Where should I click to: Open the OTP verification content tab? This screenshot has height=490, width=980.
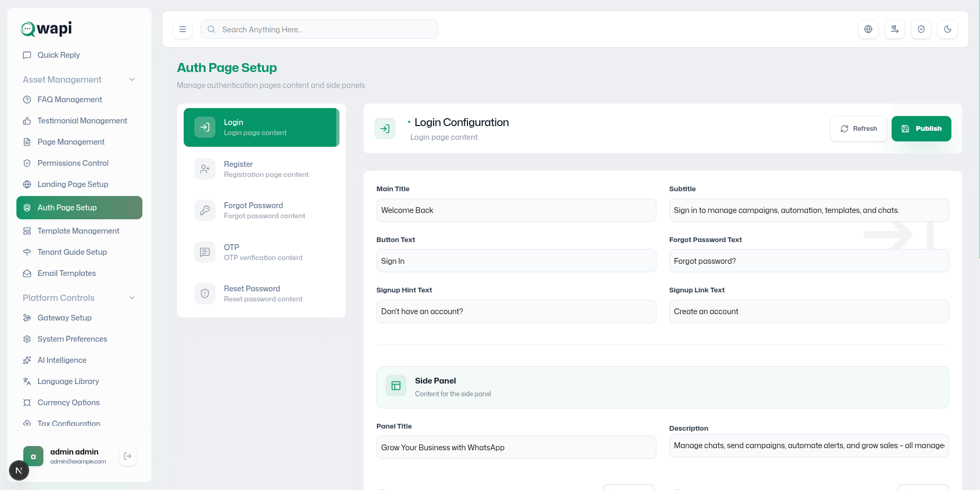coord(262,252)
